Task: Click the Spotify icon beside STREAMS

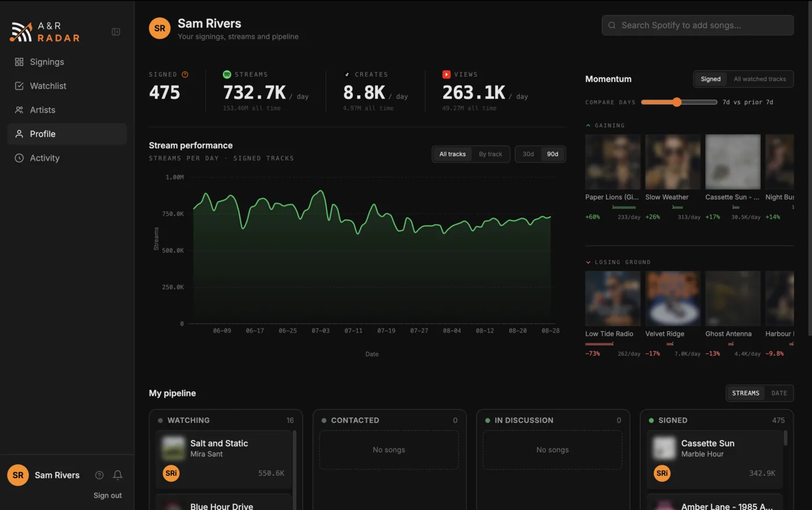Action: point(227,74)
